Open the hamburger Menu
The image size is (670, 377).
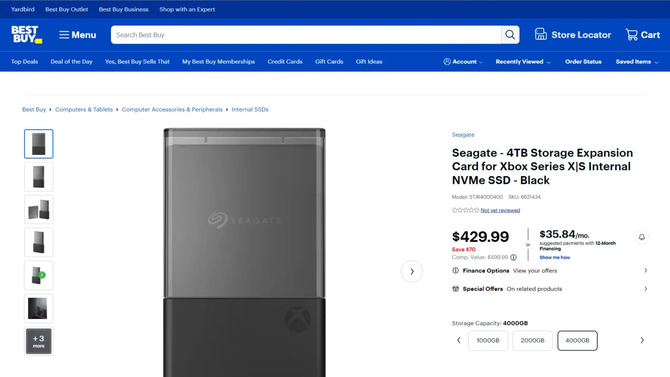[x=77, y=35]
